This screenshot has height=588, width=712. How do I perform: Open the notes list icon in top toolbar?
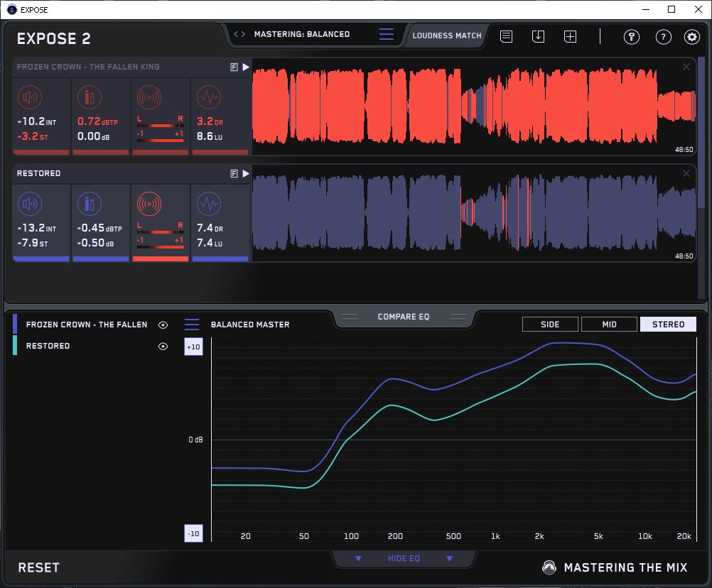tap(506, 36)
